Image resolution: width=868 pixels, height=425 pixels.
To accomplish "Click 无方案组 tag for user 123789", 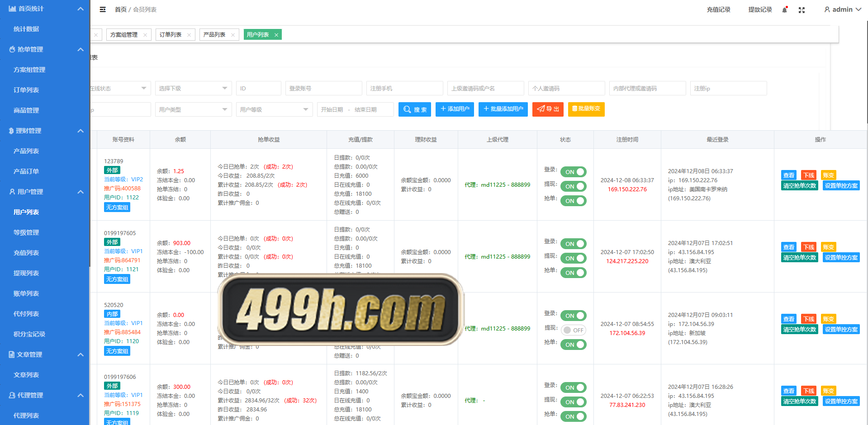I will tap(117, 207).
